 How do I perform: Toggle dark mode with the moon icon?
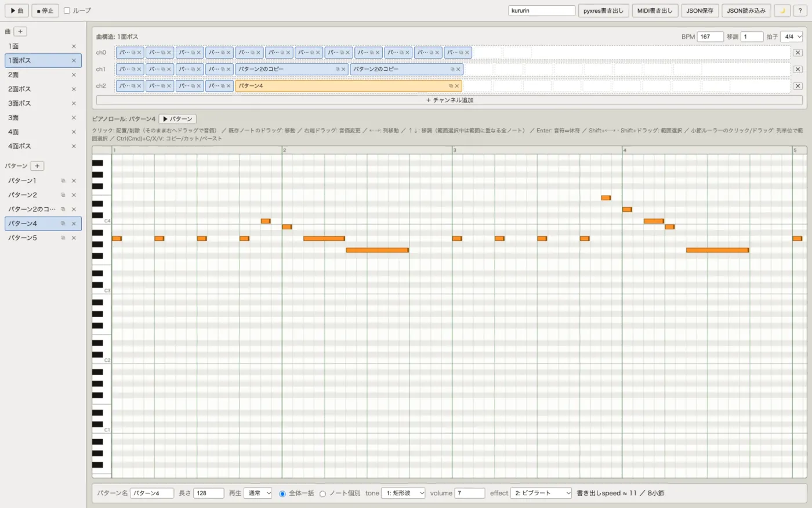pyautogui.click(x=782, y=10)
